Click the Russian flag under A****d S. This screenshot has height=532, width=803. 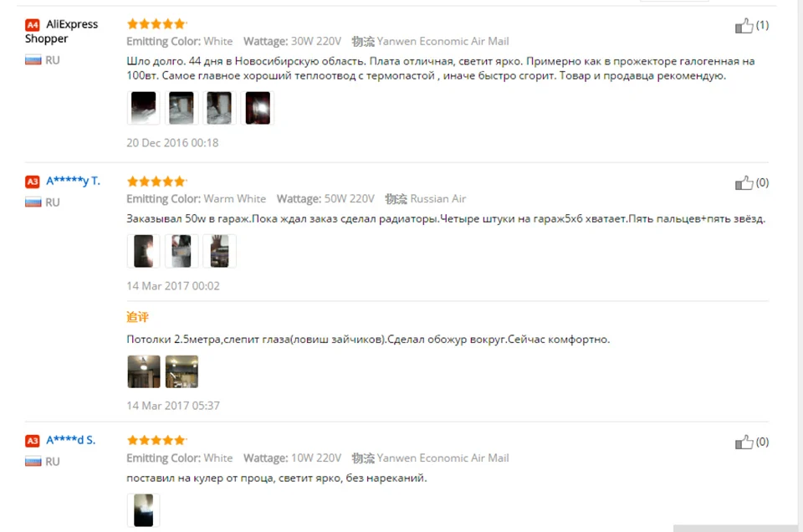coord(33,462)
